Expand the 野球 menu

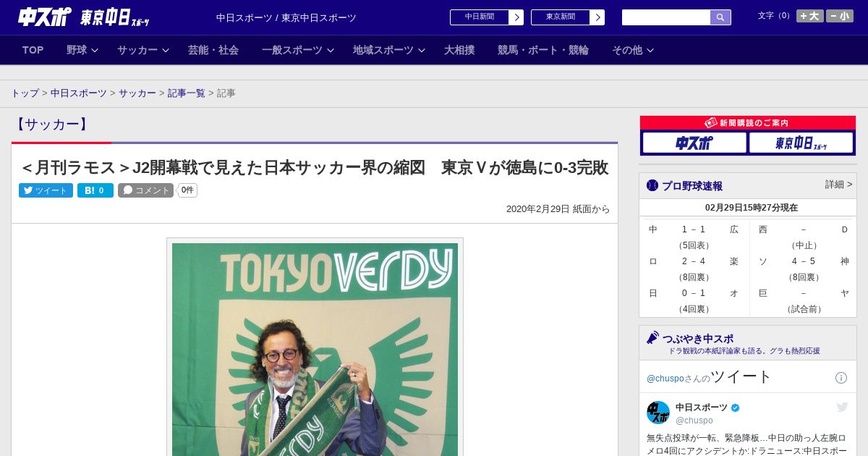pos(82,50)
